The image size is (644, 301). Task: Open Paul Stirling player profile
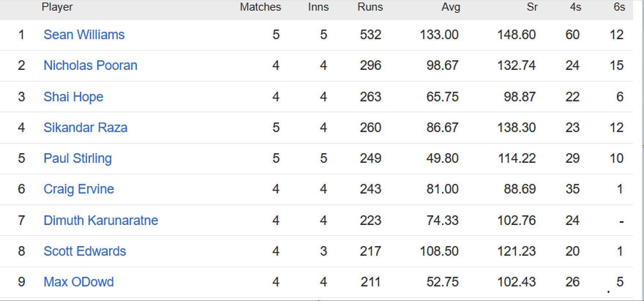(78, 158)
